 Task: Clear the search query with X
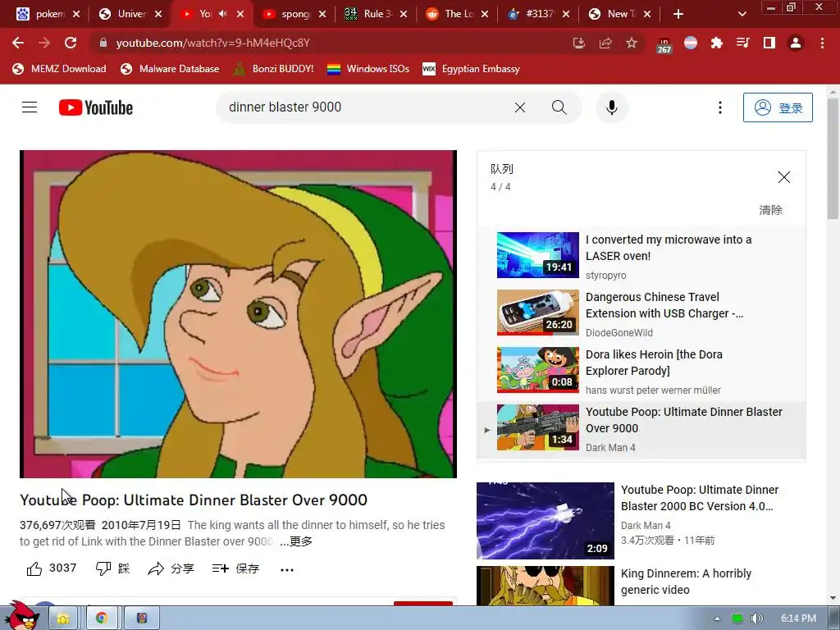point(519,107)
